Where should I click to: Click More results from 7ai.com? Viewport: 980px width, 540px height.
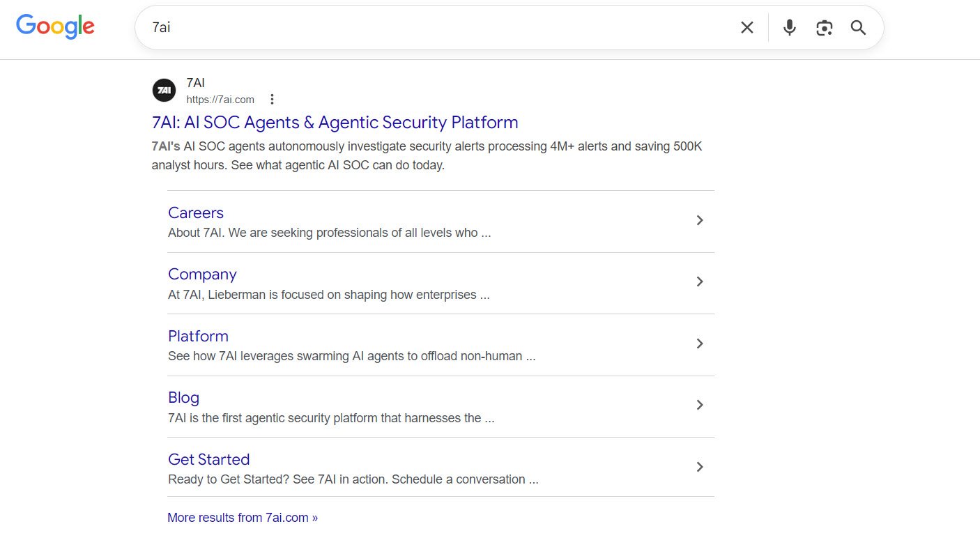(243, 518)
